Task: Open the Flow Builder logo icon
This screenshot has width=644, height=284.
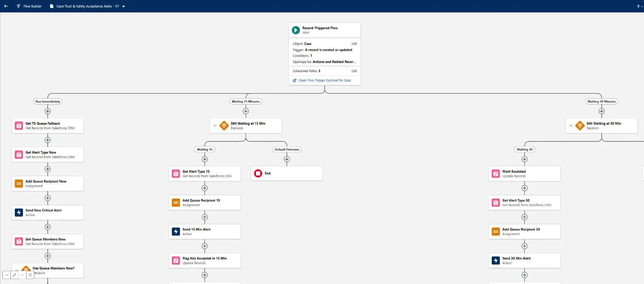Action: click(19, 6)
